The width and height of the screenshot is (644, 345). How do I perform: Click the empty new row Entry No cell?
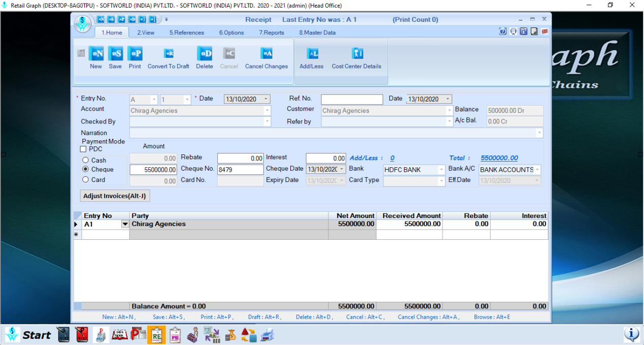(x=106, y=235)
